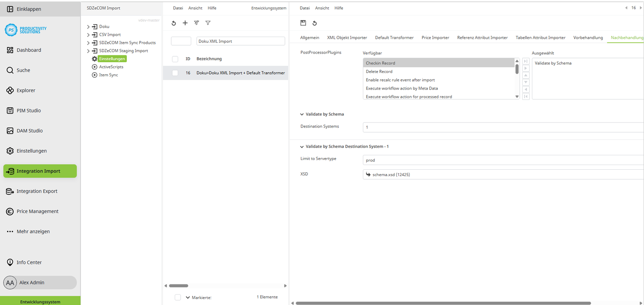This screenshot has width=644, height=305.
Task: Expand the CSV Import tree branch
Action: (88, 34)
